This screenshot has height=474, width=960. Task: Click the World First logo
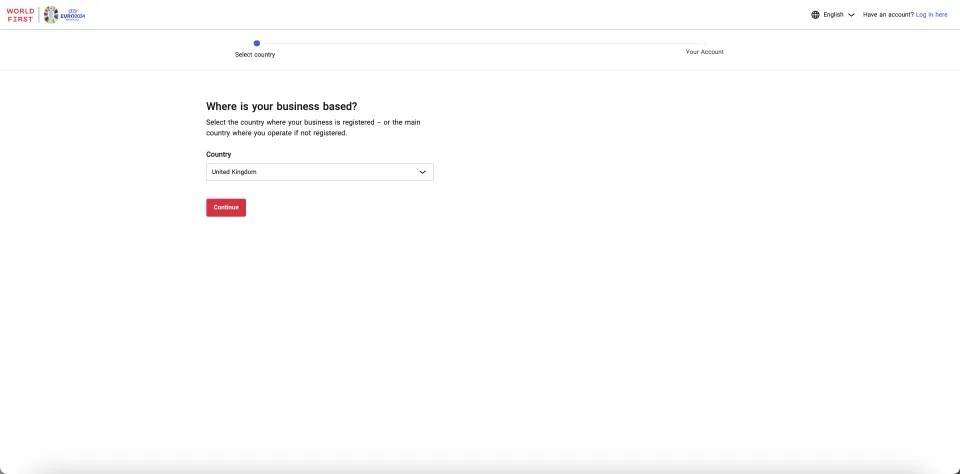click(x=20, y=15)
